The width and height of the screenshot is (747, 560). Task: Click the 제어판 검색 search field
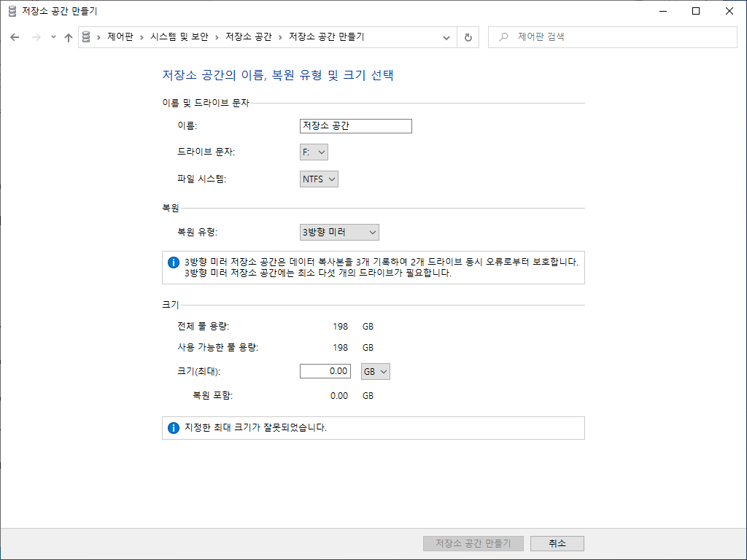(613, 36)
